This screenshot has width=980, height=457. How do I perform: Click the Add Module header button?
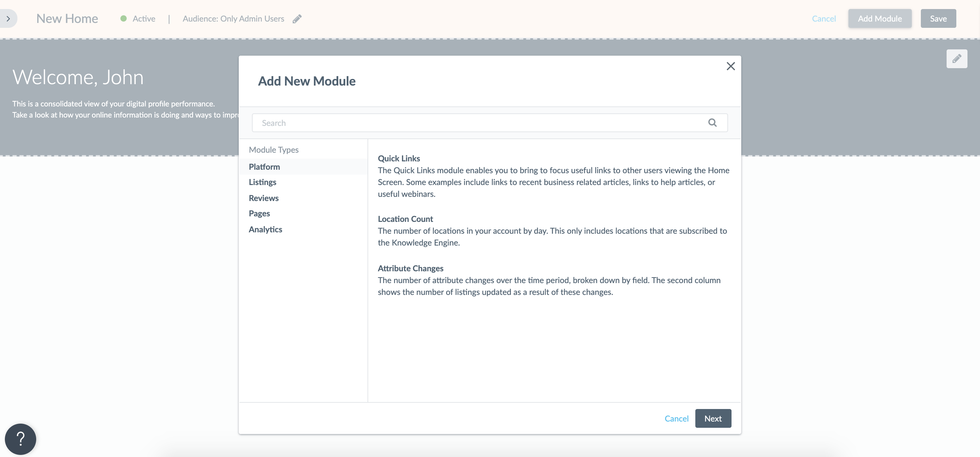point(879,19)
